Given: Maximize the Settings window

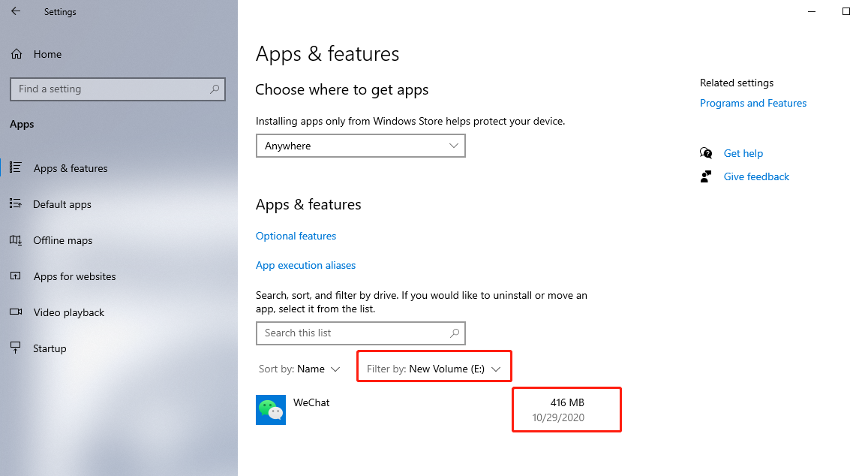Looking at the screenshot, I should (845, 11).
